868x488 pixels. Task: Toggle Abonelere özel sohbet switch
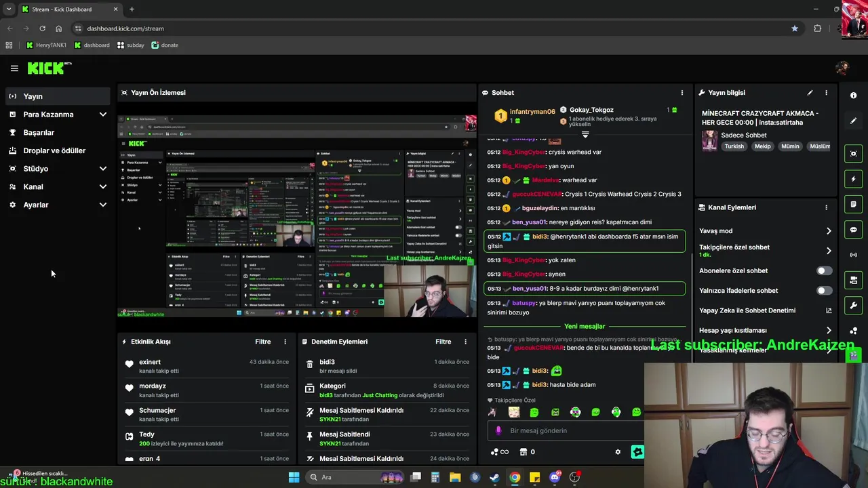click(x=824, y=270)
